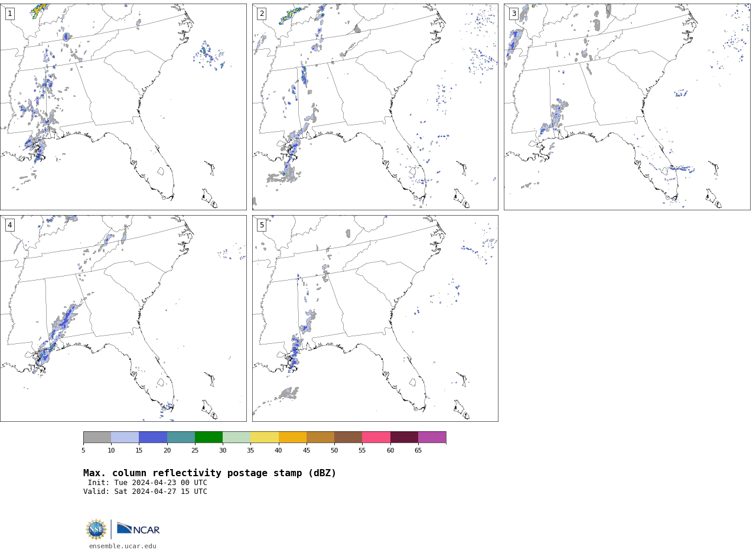Image resolution: width=756 pixels, height=553 pixels.
Task: Click the NSF logo icon
Action: (x=96, y=529)
